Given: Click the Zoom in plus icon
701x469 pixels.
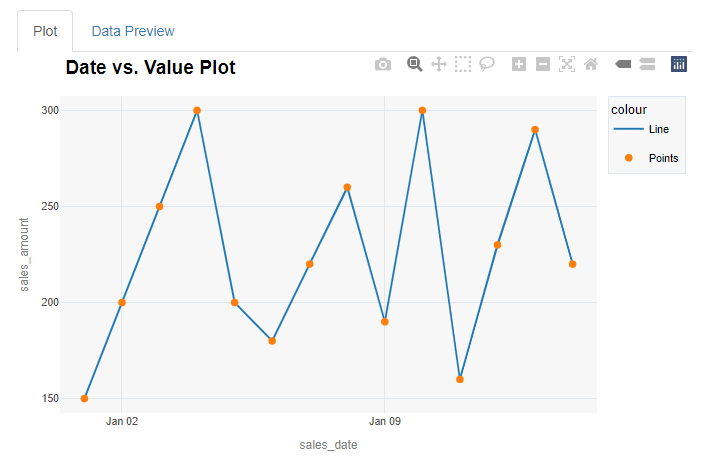Looking at the screenshot, I should (519, 64).
